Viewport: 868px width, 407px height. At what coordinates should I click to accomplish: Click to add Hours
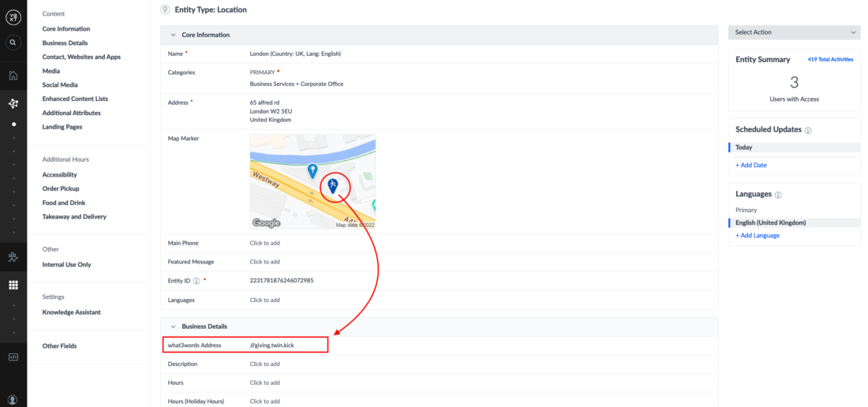[264, 383]
